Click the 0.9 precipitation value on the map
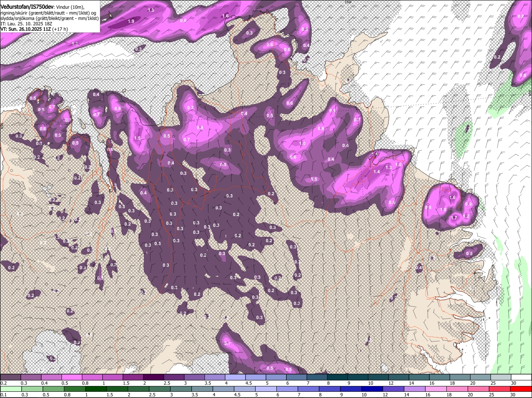Screen dimensions: 532x398 pos(469,204)
